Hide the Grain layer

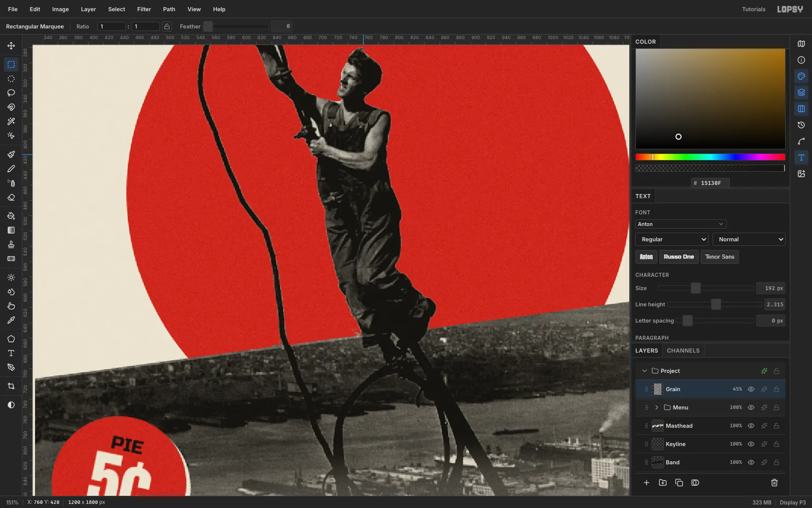click(x=751, y=389)
